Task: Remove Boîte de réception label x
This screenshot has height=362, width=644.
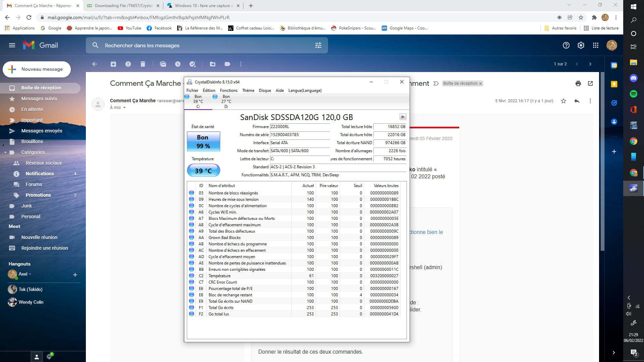Action: point(480,83)
